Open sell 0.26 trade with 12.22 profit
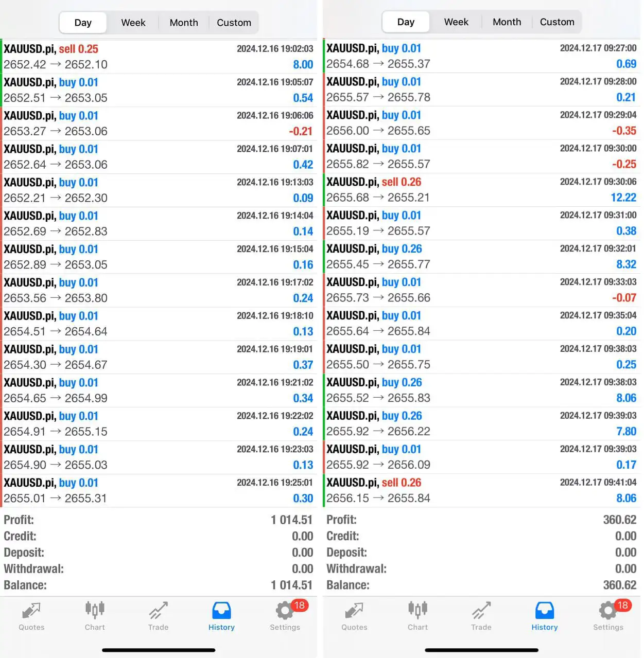 click(x=481, y=190)
